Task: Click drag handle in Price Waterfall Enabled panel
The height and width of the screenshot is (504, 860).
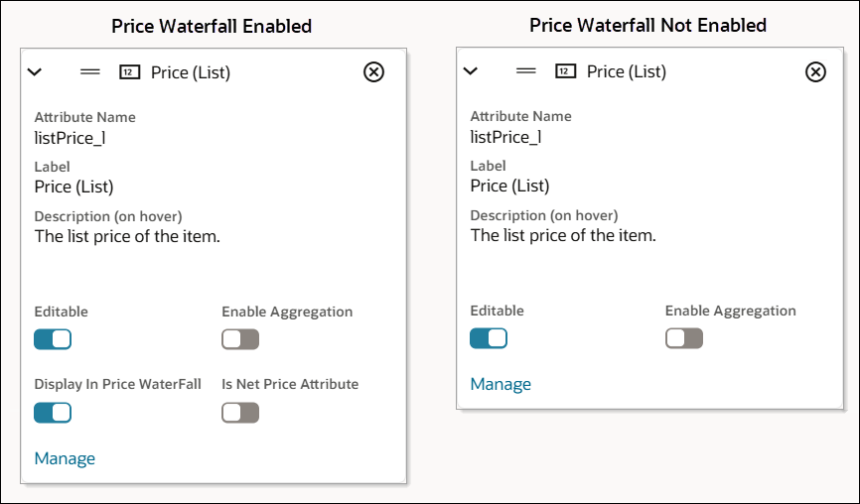Action: coord(90,71)
